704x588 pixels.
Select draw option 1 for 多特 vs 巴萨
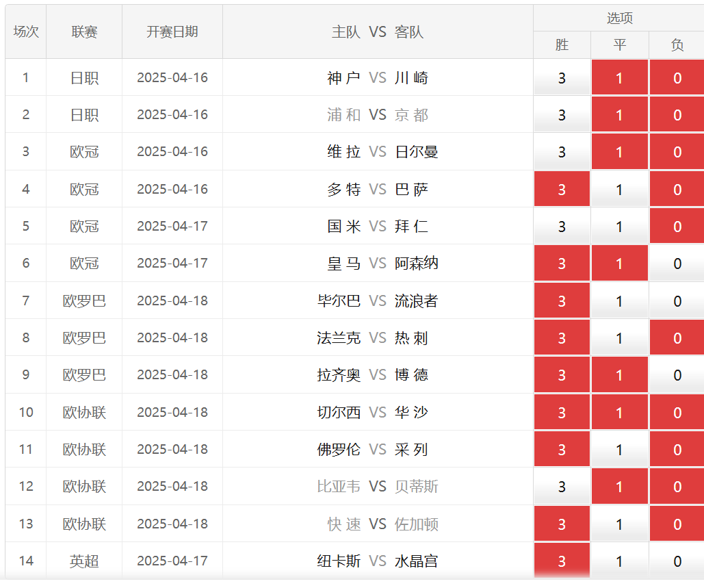(x=620, y=189)
